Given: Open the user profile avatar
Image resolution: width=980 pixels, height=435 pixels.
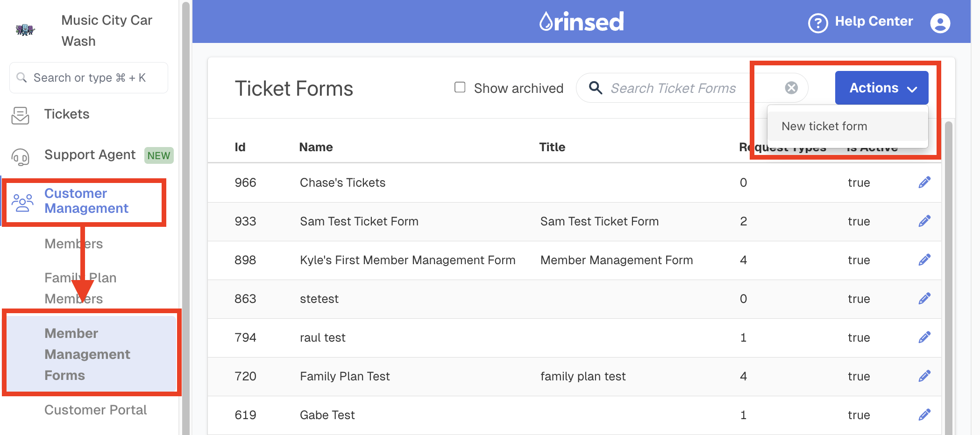Looking at the screenshot, I should pyautogui.click(x=940, y=22).
